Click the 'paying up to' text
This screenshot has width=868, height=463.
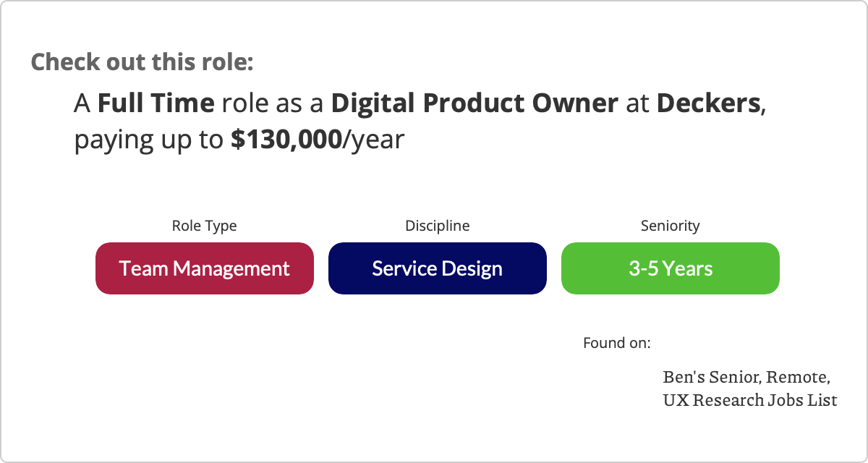pyautogui.click(x=148, y=140)
